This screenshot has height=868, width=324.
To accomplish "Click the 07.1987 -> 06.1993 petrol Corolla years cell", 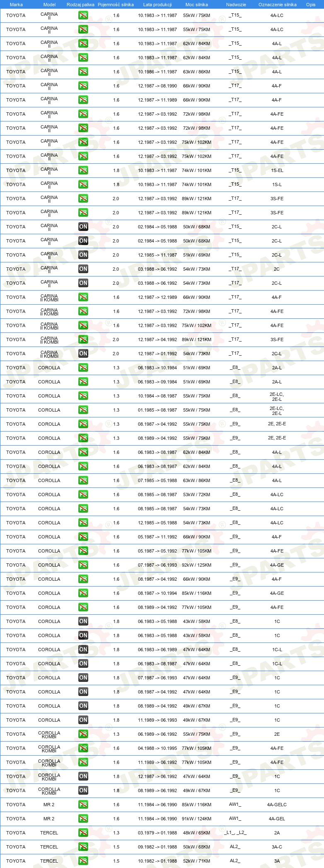I will 157,565.
